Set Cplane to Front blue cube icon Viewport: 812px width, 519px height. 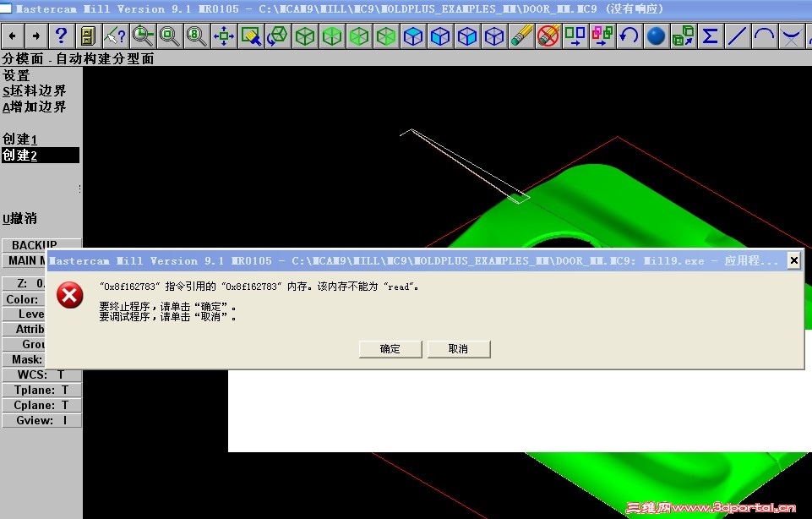(440, 36)
